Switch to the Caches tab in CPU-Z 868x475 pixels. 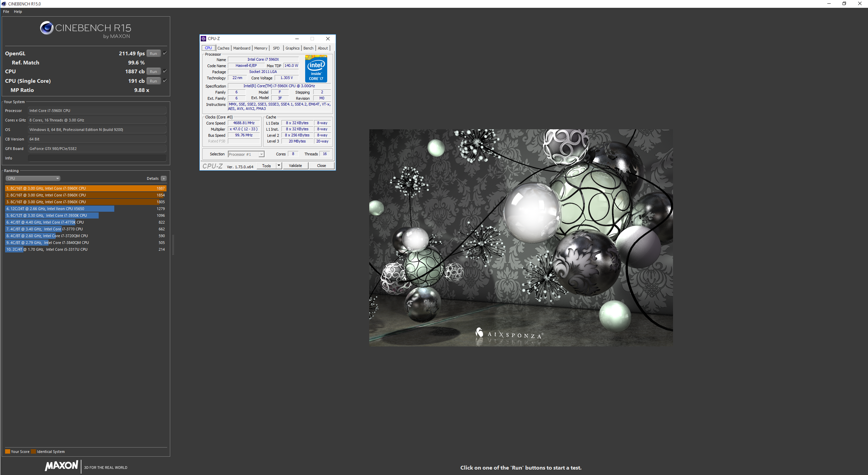tap(223, 48)
